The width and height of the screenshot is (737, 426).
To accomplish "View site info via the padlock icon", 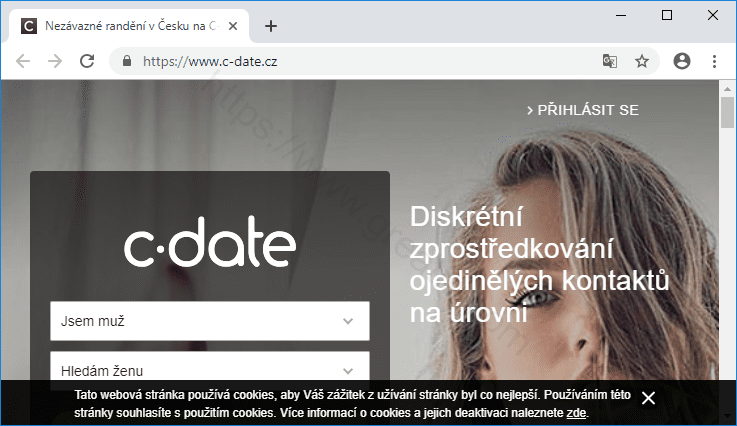I will pos(126,61).
